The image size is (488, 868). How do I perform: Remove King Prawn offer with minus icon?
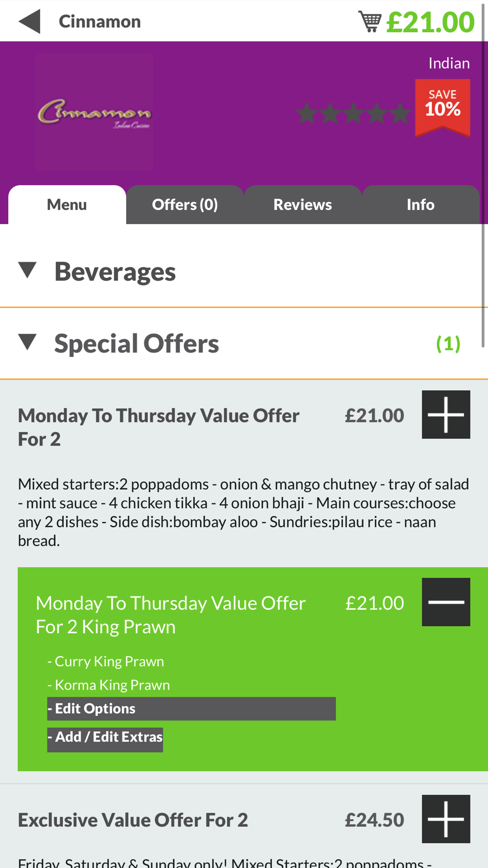446,602
